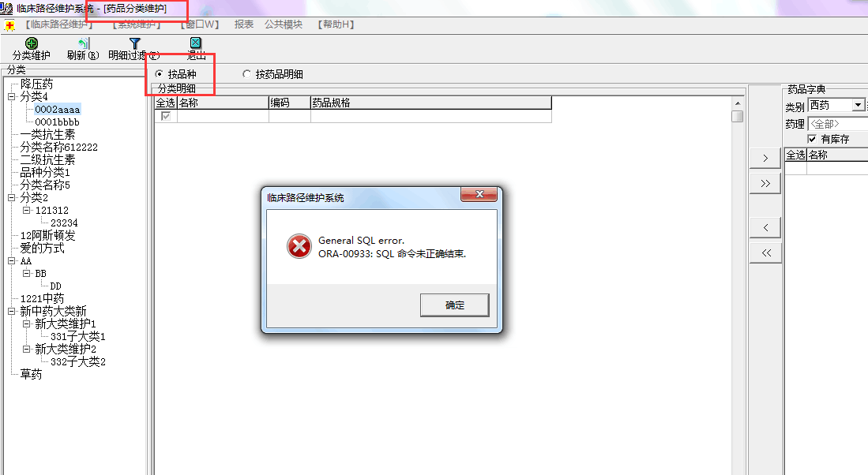Image resolution: width=868 pixels, height=475 pixels.
Task: Click the single left arrow remove button
Action: [765, 227]
